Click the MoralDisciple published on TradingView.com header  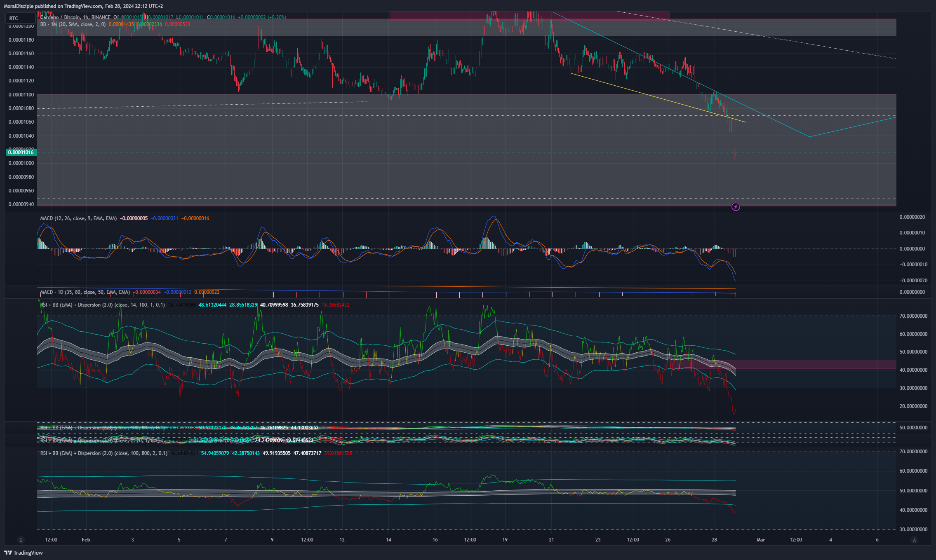pos(84,6)
